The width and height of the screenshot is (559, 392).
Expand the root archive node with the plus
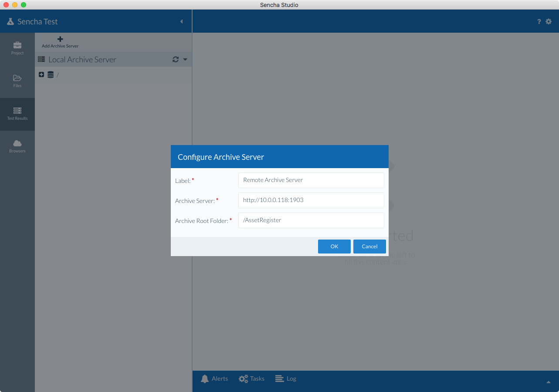click(x=41, y=74)
